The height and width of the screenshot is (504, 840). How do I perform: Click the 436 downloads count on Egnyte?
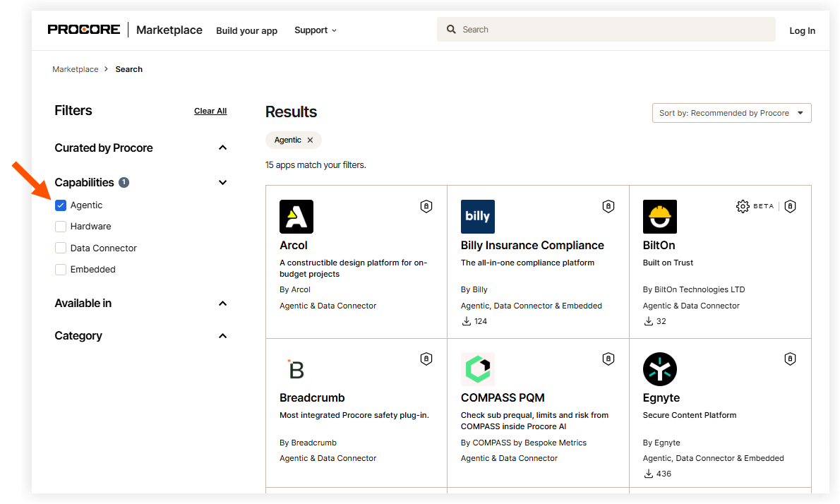coord(664,474)
